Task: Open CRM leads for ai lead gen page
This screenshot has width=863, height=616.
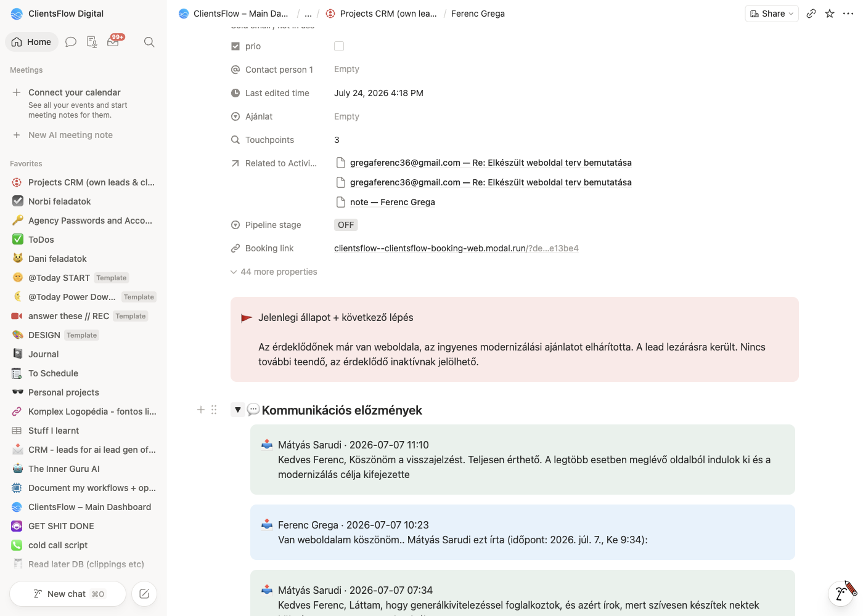Action: click(x=83, y=450)
